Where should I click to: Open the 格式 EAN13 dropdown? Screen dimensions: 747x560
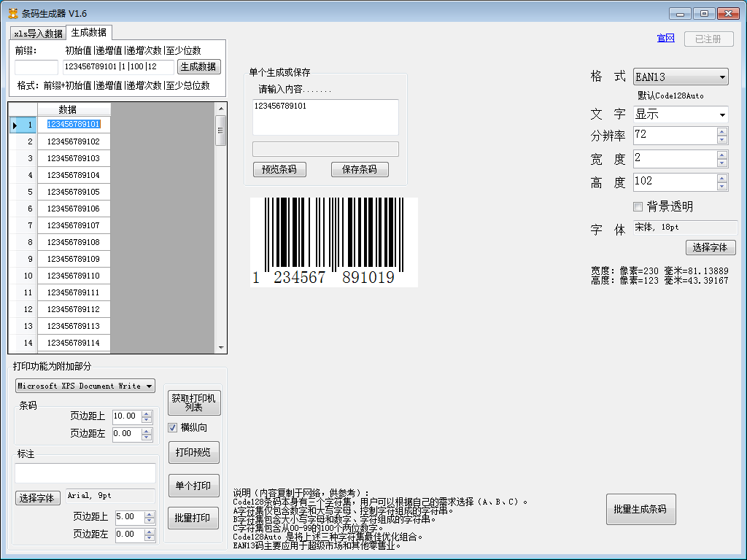[681, 77]
